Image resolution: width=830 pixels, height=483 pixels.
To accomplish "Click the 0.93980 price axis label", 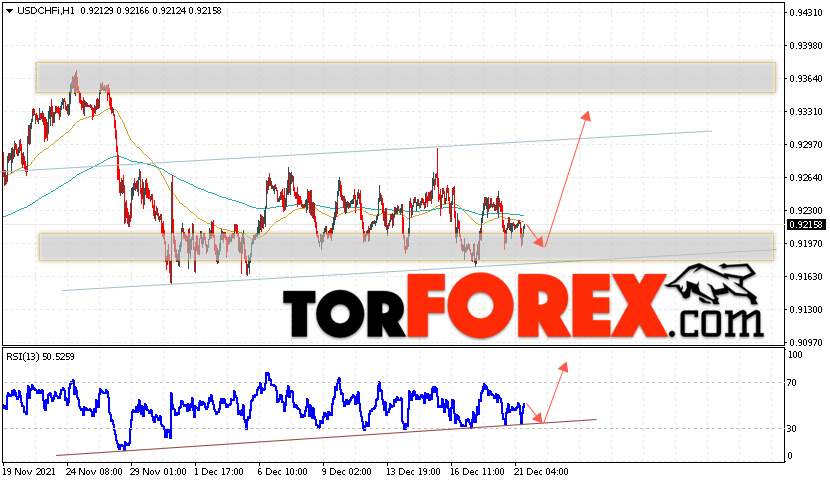I will [806, 46].
